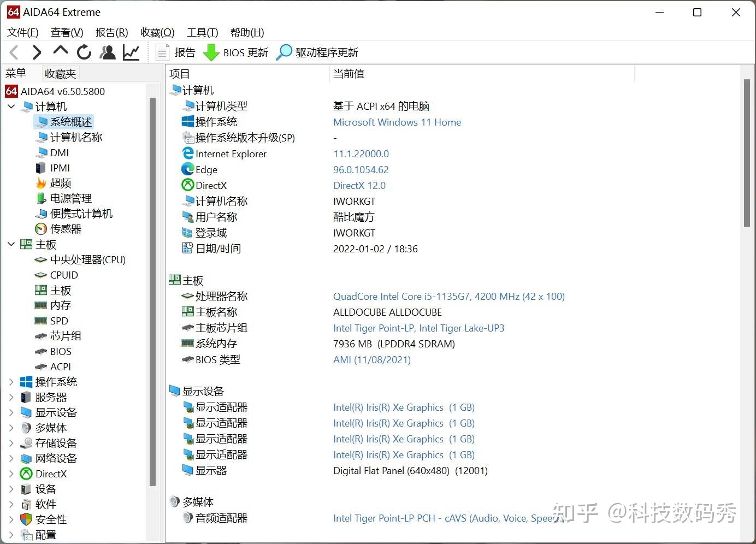Collapse the 计算机 tree node
Image resolution: width=756 pixels, height=544 pixels.
pyautogui.click(x=11, y=107)
